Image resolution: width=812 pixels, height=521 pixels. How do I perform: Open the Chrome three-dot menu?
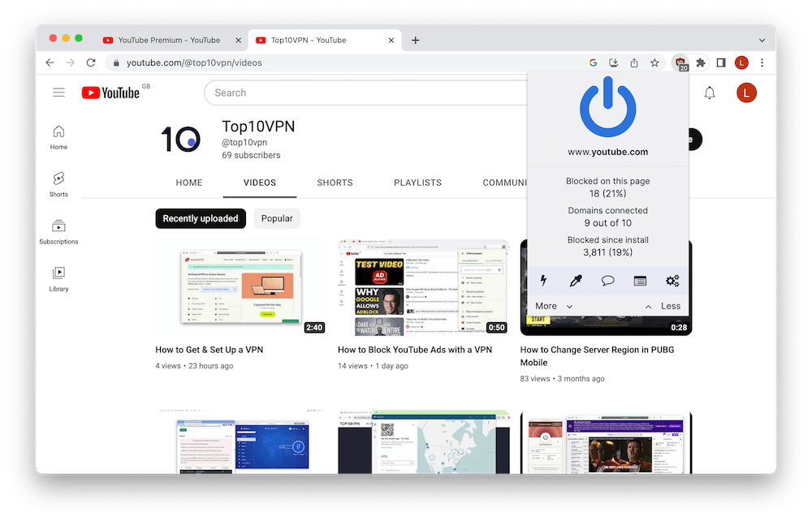tap(762, 62)
